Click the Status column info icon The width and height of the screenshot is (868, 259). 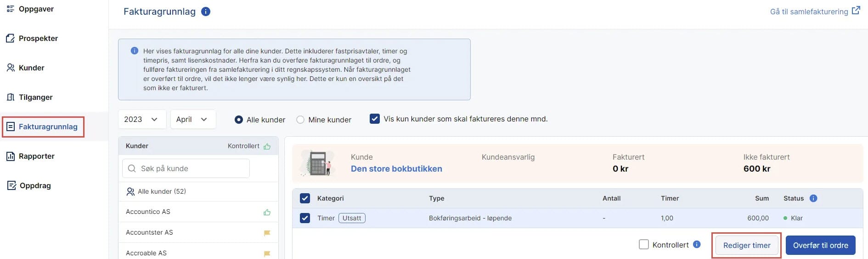[x=813, y=198]
